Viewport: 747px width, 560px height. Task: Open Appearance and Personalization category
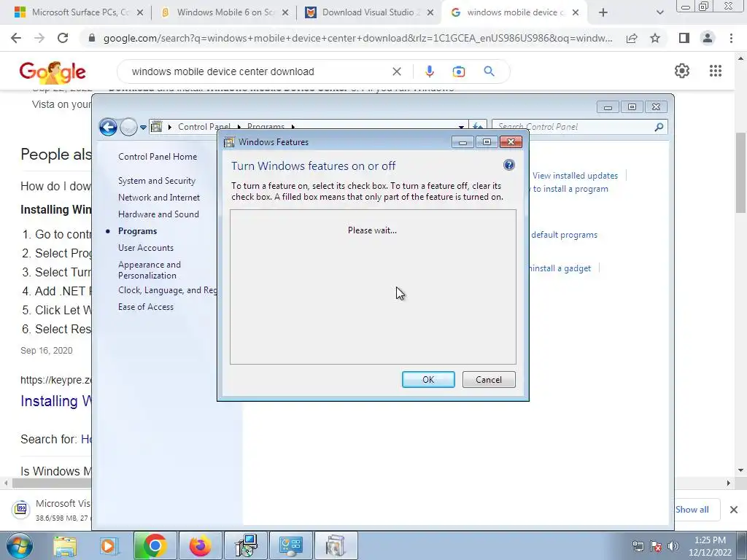tap(149, 270)
